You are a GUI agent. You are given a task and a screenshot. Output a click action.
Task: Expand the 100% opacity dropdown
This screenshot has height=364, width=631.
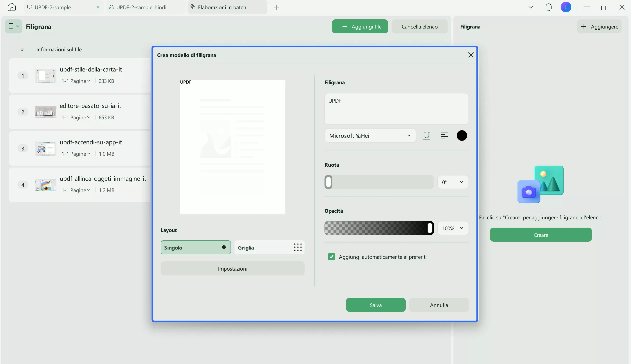pos(453,228)
